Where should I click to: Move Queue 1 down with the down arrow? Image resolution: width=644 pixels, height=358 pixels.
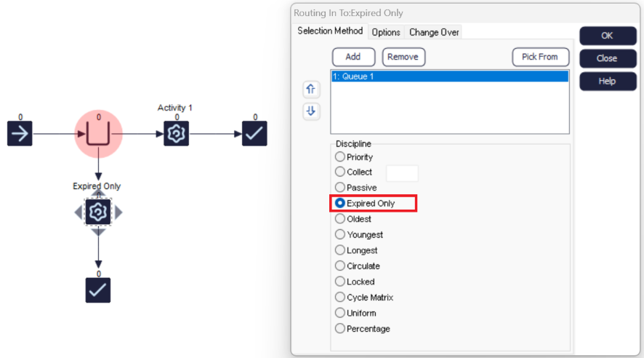coord(311,111)
